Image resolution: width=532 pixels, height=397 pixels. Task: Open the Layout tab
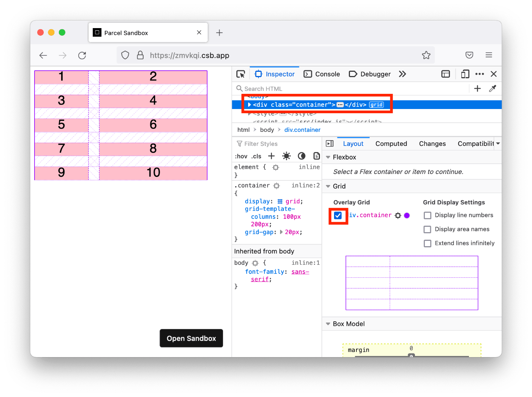(353, 144)
